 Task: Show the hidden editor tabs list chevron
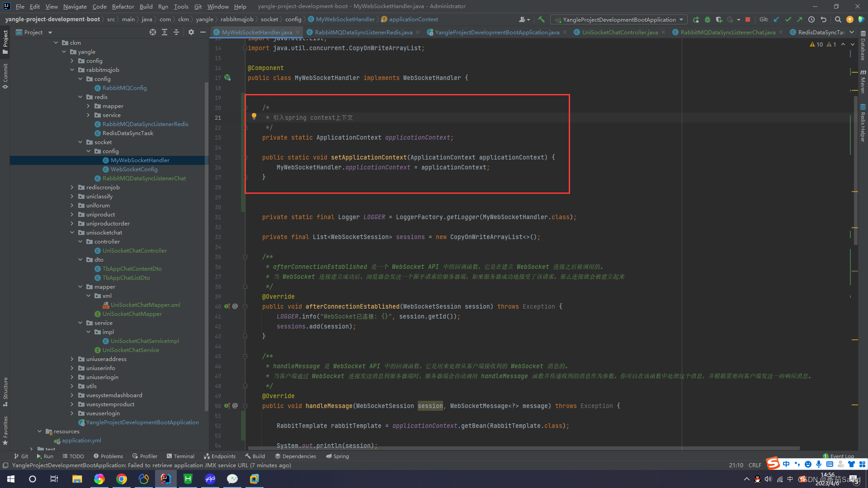coord(852,32)
